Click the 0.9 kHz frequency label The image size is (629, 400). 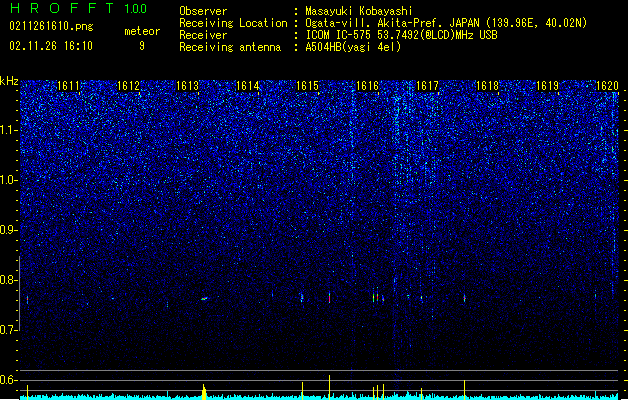tap(9, 230)
